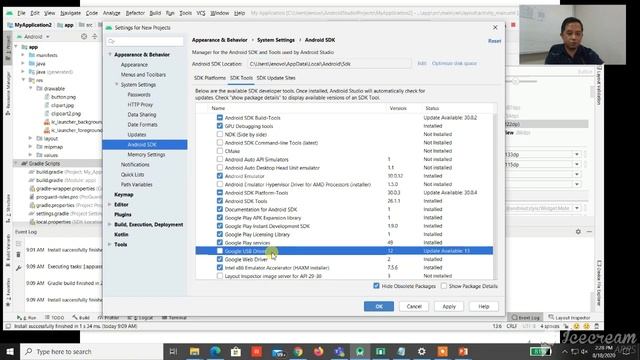Screen dimensions: 640x360
Task: Expand the Editor settings group
Action: click(110, 204)
